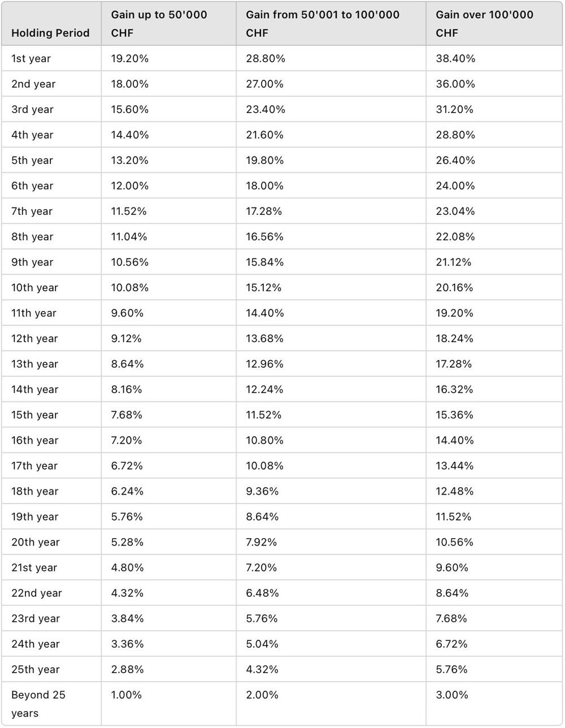The image size is (565, 728).
Task: Click the 9.12% cell in the 12th year row
Action: pos(126,338)
